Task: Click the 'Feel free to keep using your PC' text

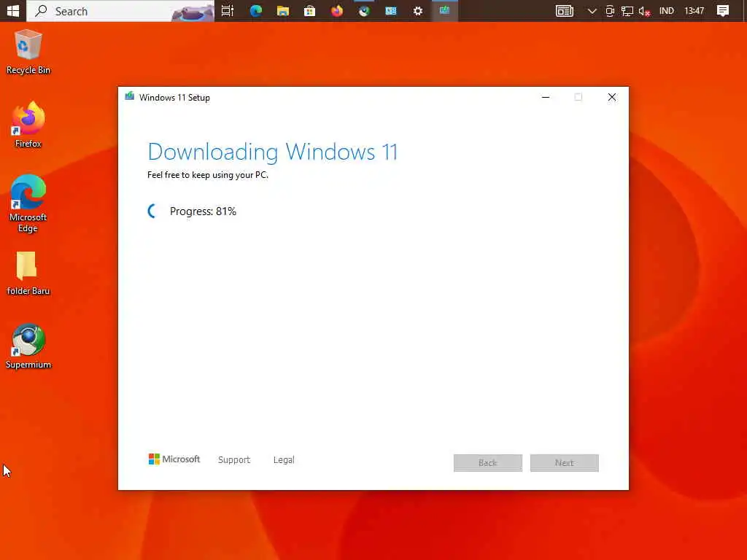Action: [208, 175]
